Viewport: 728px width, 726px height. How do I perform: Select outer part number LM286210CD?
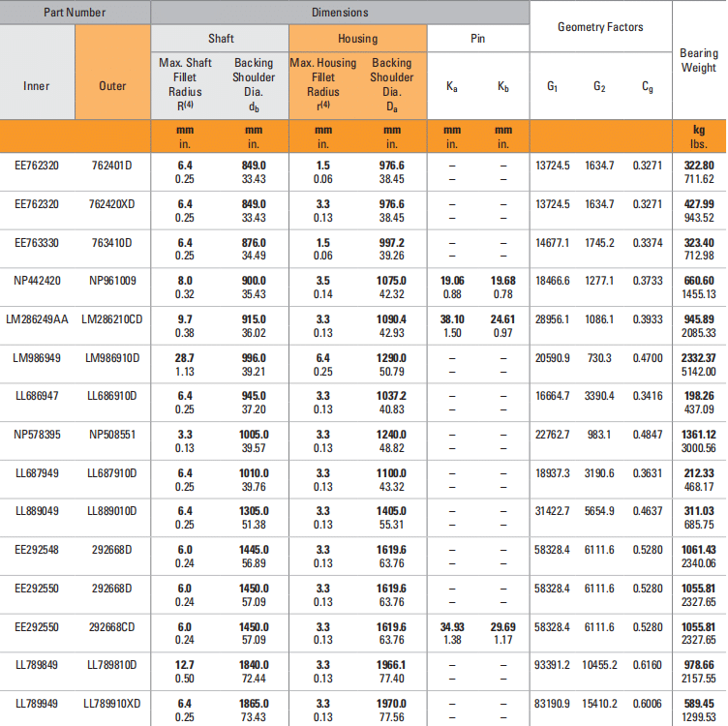point(112,319)
